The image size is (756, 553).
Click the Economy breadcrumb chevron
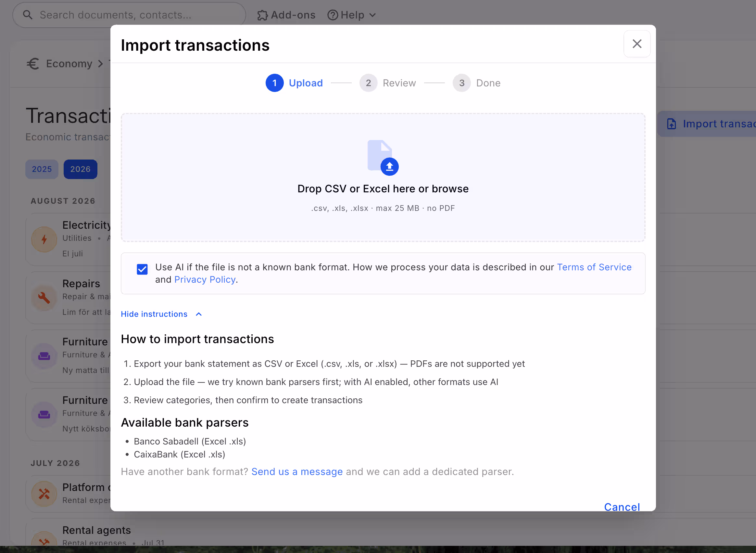100,64
